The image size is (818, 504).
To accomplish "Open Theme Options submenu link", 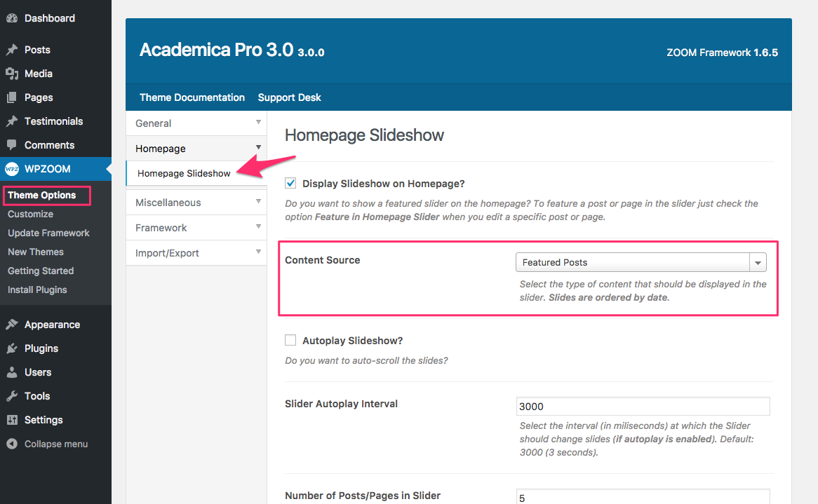I will tap(41, 195).
